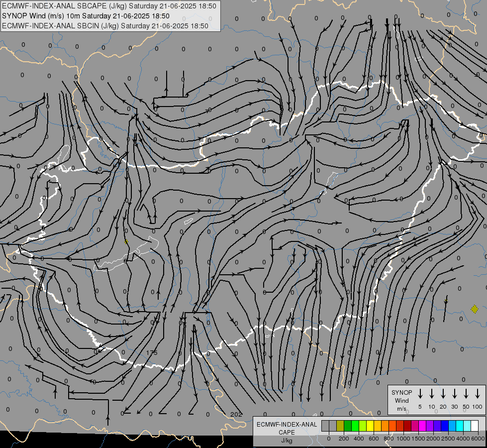Click the large yellow diamond station marker

[474, 309]
